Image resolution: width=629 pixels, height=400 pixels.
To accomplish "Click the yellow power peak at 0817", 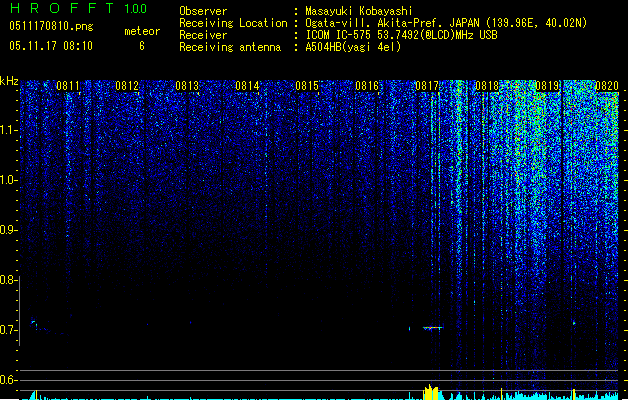I will click(x=431, y=392).
